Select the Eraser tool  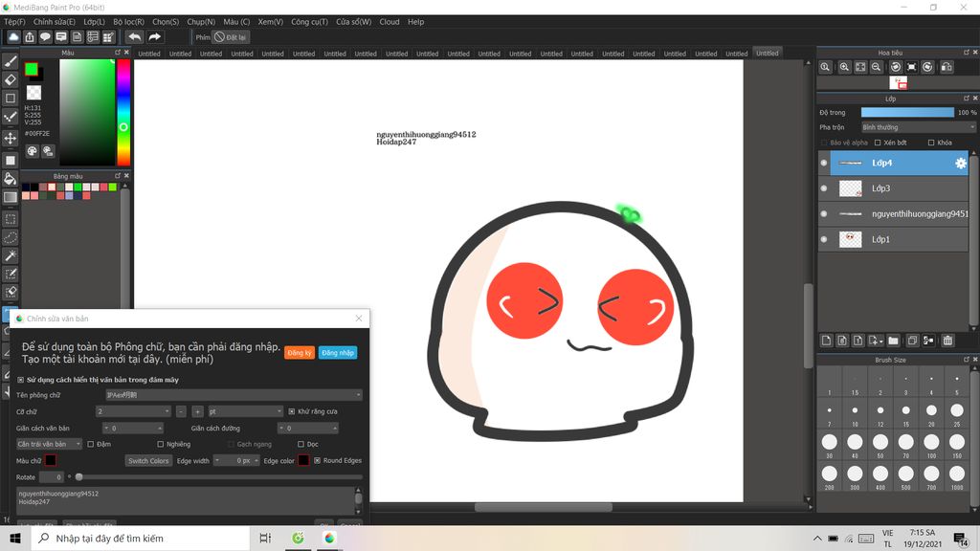[11, 80]
